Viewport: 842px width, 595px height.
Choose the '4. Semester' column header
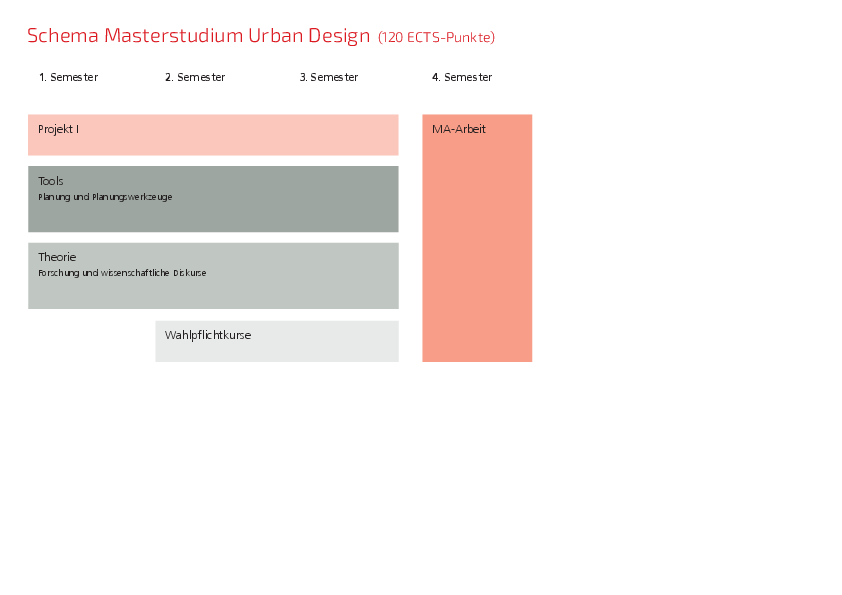[462, 77]
